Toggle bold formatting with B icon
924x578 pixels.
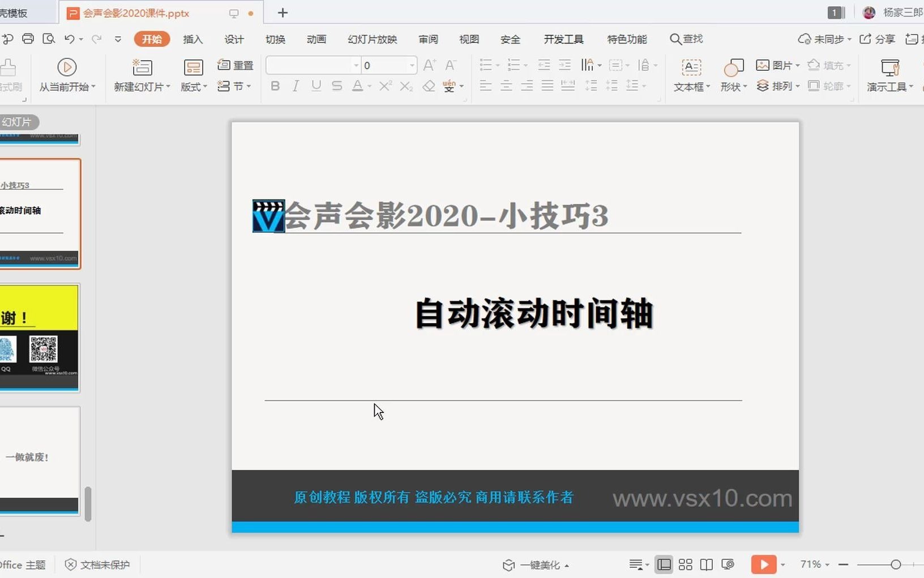pyautogui.click(x=275, y=86)
